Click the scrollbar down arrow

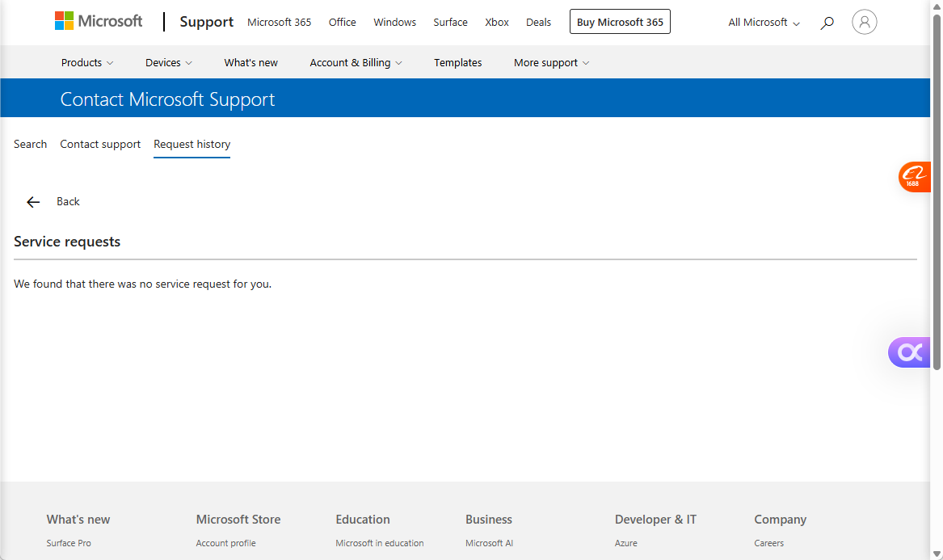tap(937, 554)
